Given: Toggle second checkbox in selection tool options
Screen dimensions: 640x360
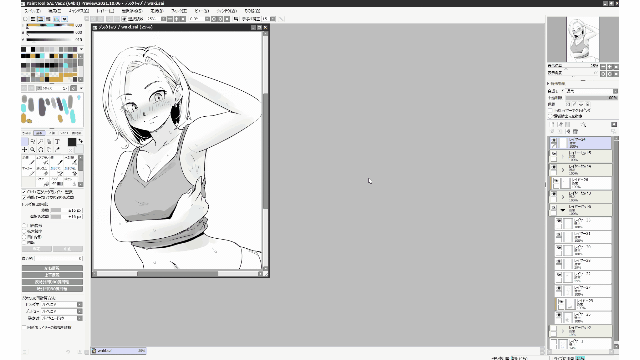Looking at the screenshot, I should [x=24, y=197].
